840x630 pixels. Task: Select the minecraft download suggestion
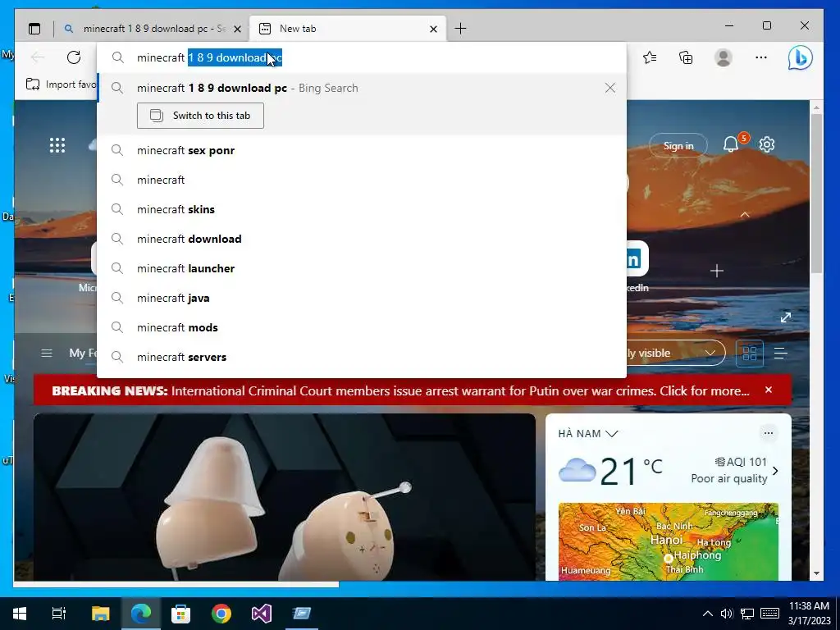[x=362, y=239]
